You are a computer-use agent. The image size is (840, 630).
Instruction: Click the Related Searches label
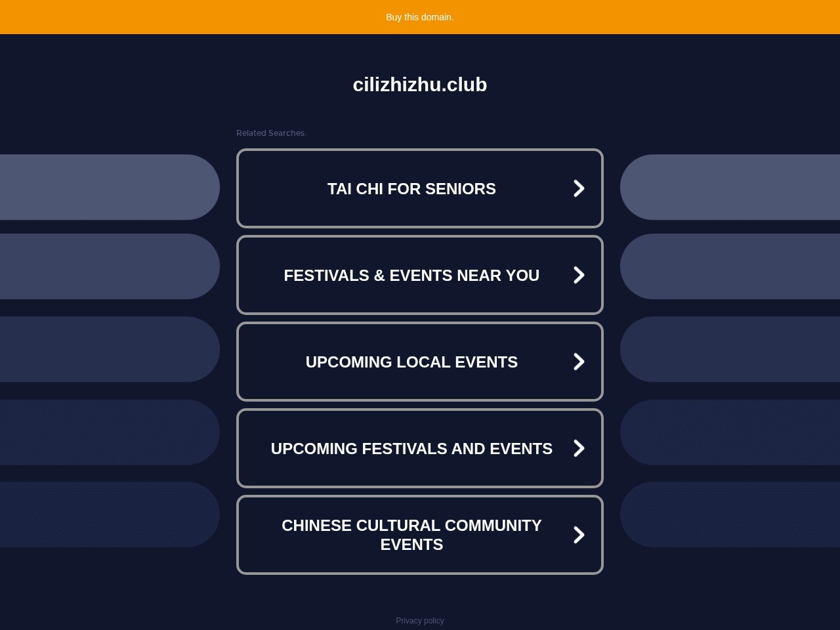pos(271,133)
